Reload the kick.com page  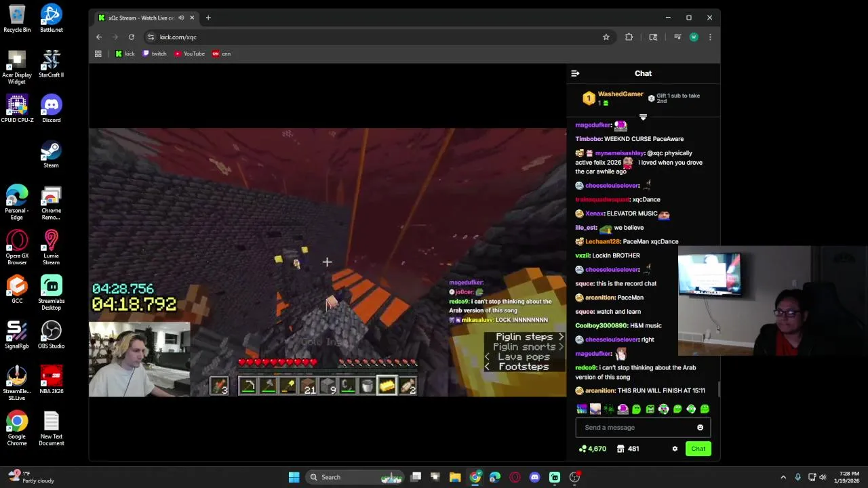(x=132, y=37)
